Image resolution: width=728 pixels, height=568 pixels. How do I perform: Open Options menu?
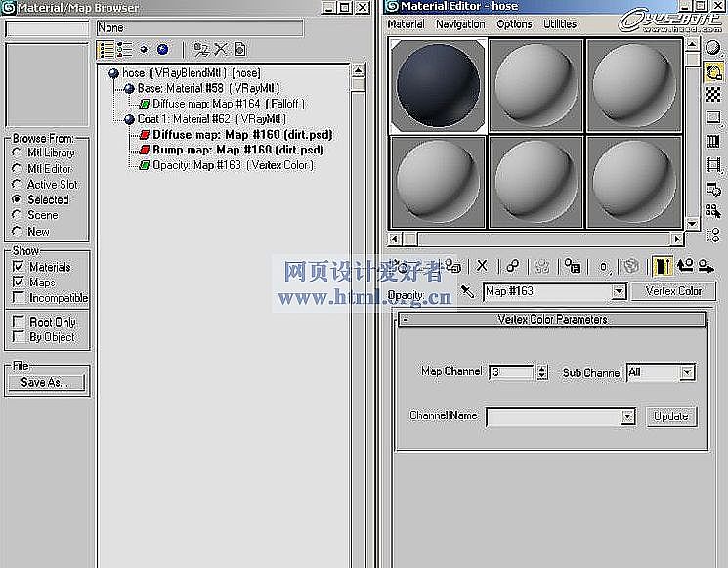click(x=514, y=24)
